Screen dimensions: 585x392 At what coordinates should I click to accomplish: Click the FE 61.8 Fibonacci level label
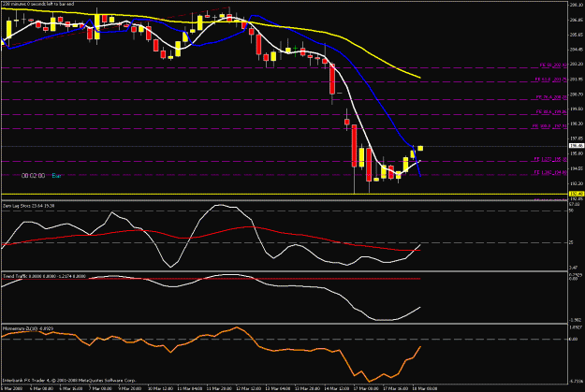550,80
